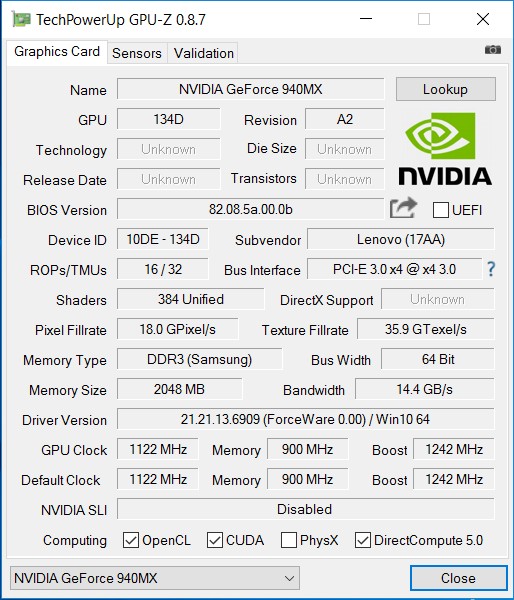
Task: Click the GPU-Z app icon in title bar
Action: pyautogui.click(x=21, y=19)
